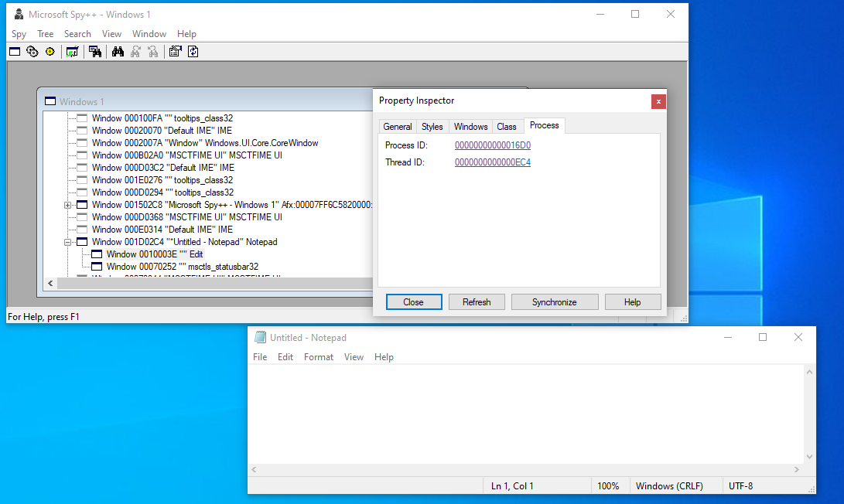Click the greyed Find Next binoculars icon

pyautogui.click(x=135, y=52)
